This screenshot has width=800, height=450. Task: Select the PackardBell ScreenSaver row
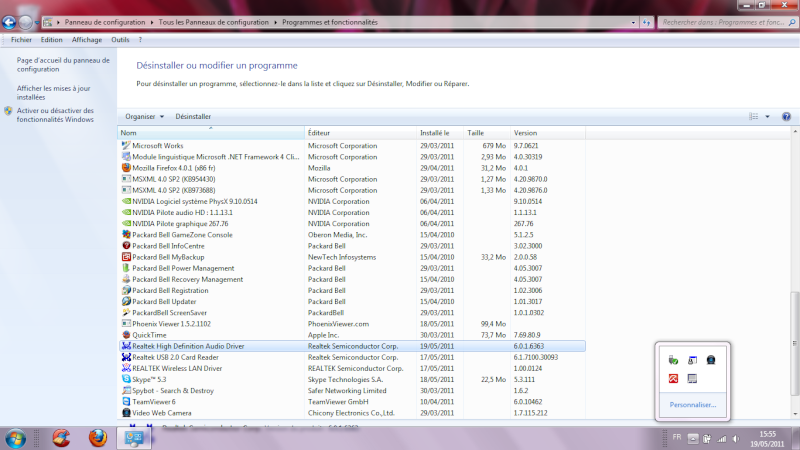click(352, 312)
